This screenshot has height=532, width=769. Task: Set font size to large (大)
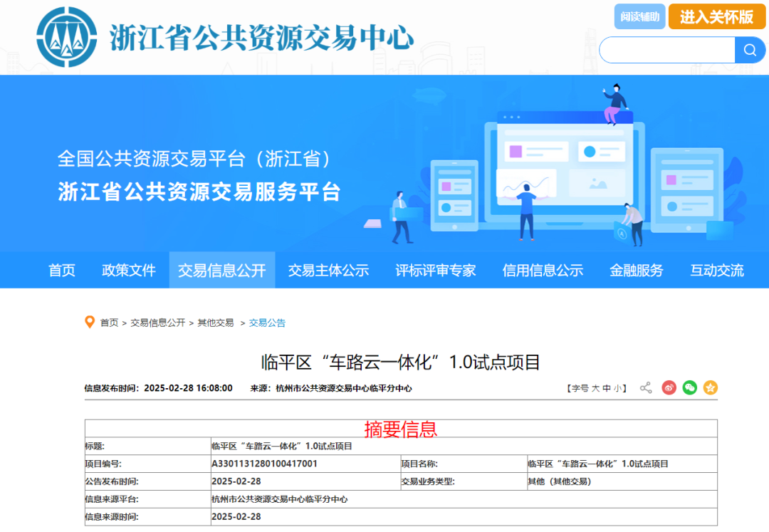point(595,389)
